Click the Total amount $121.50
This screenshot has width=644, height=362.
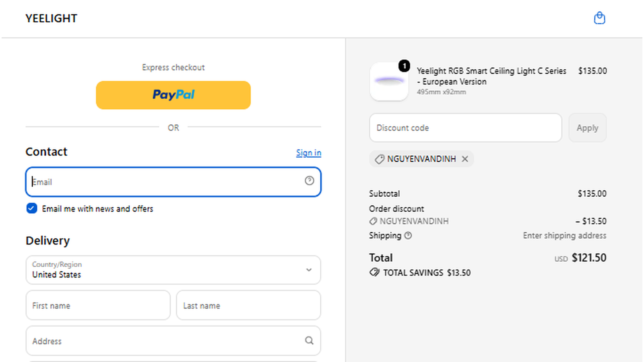click(x=589, y=257)
